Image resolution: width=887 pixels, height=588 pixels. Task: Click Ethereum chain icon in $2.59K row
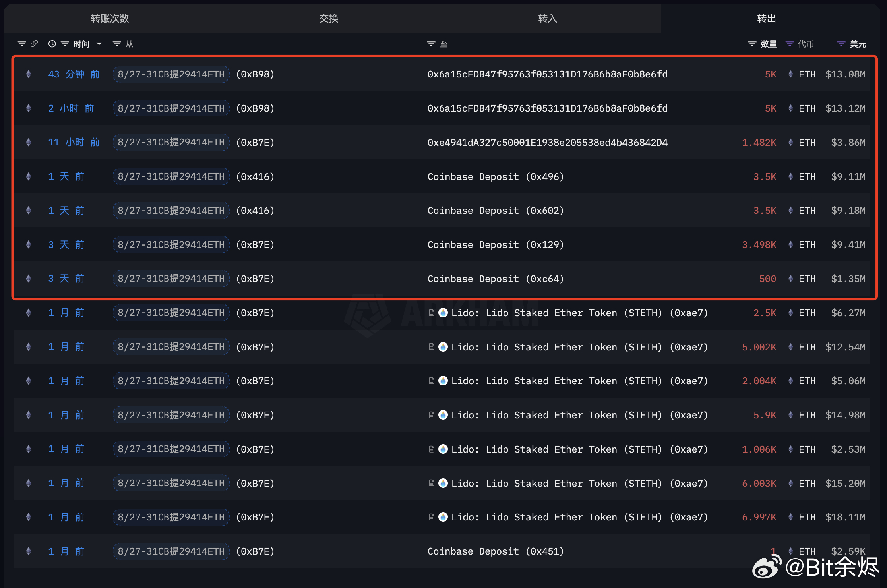(29, 551)
